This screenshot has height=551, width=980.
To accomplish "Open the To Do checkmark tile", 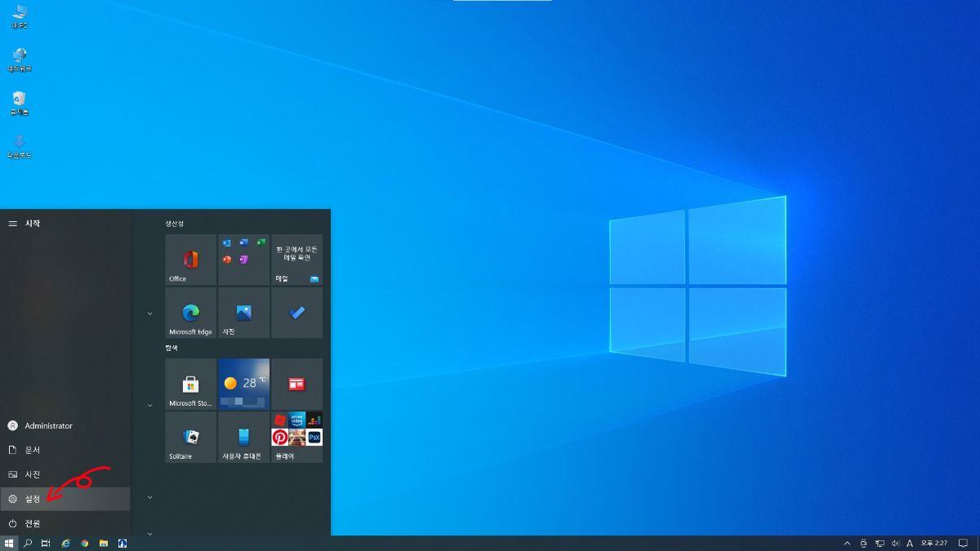I will point(296,313).
